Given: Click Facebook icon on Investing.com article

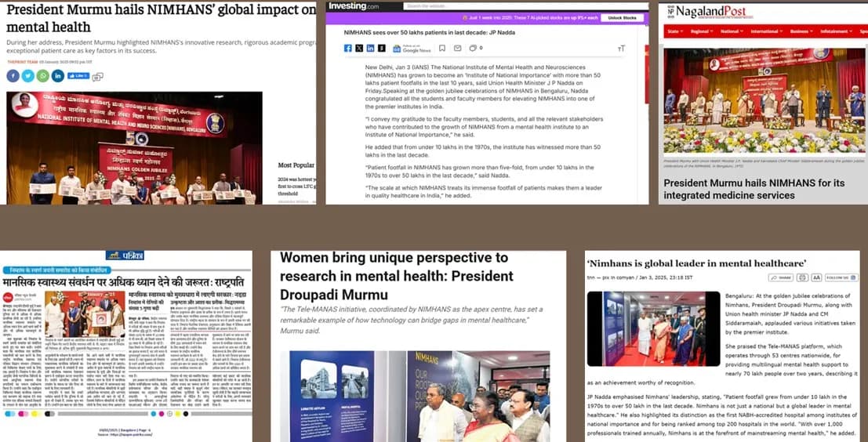Looking at the screenshot, I should [x=348, y=49].
